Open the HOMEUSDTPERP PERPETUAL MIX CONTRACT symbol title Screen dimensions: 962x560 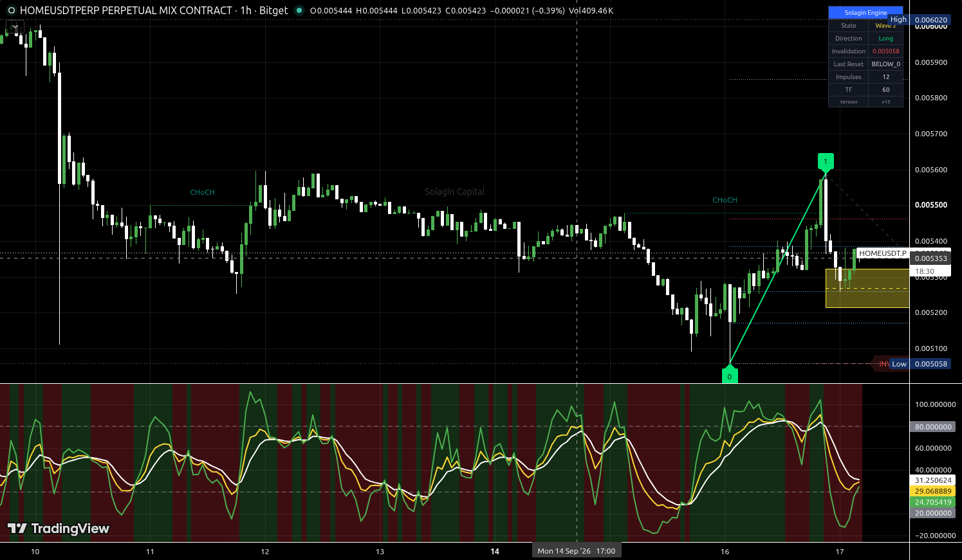pos(126,10)
